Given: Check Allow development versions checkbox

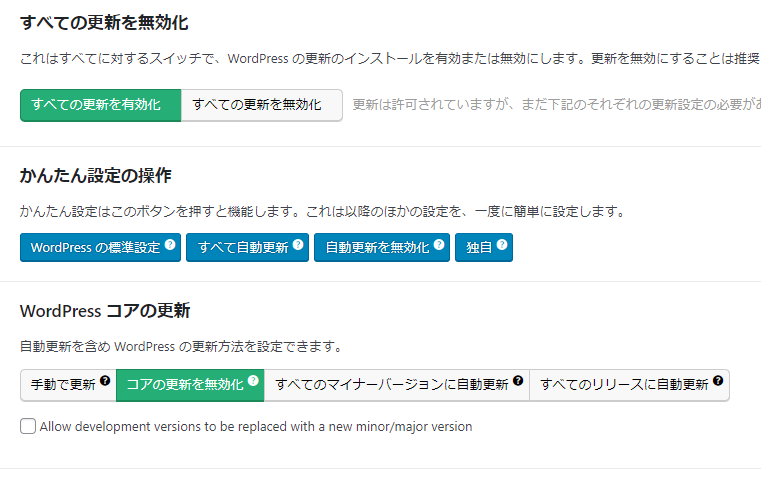Looking at the screenshot, I should pyautogui.click(x=28, y=426).
